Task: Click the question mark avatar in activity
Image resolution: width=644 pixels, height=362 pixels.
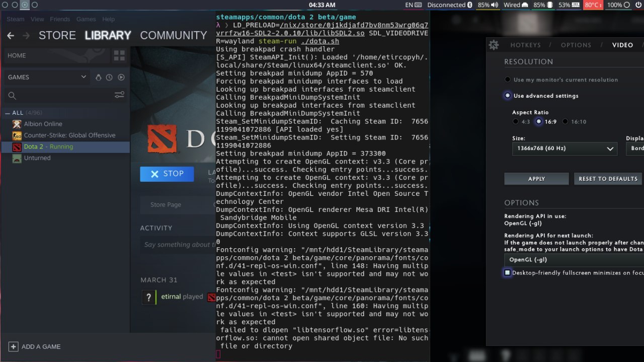Action: (x=148, y=297)
